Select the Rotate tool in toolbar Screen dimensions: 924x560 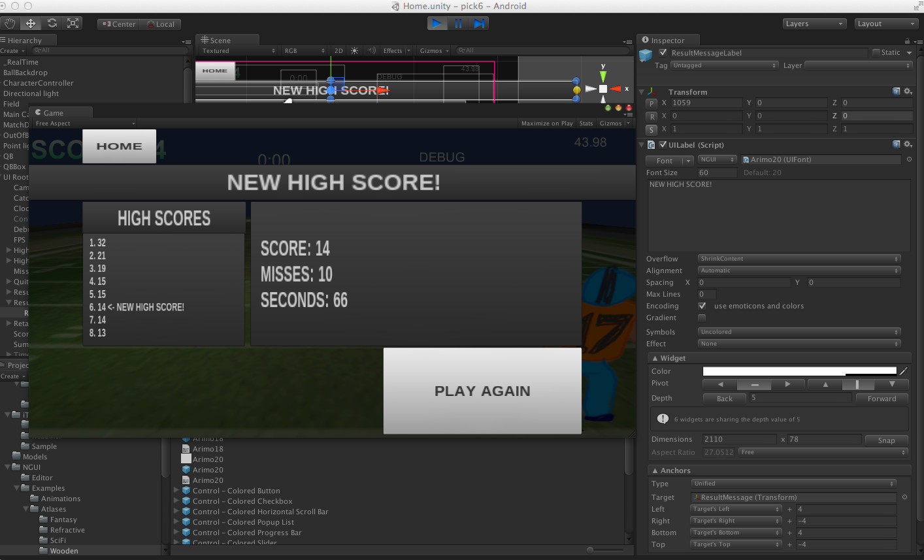tap(52, 24)
